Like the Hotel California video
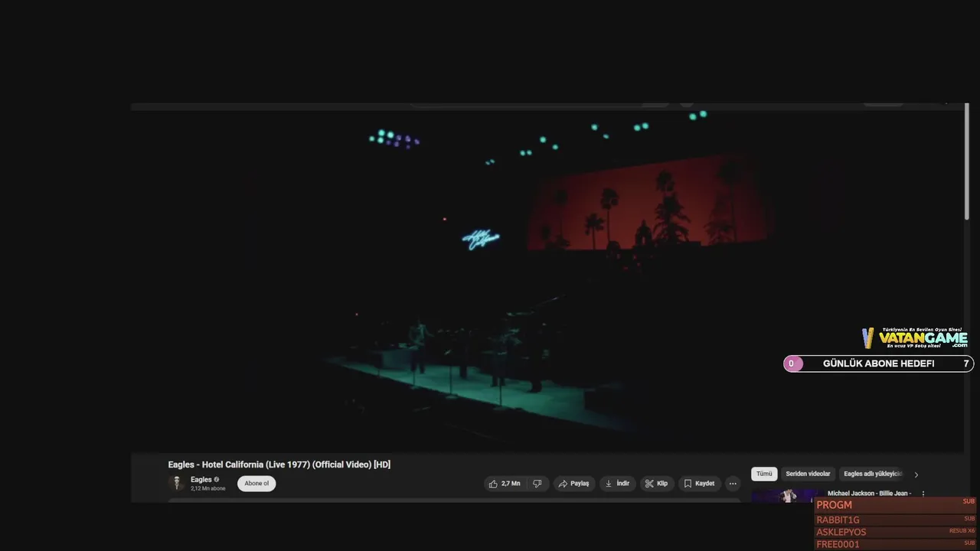 click(505, 484)
